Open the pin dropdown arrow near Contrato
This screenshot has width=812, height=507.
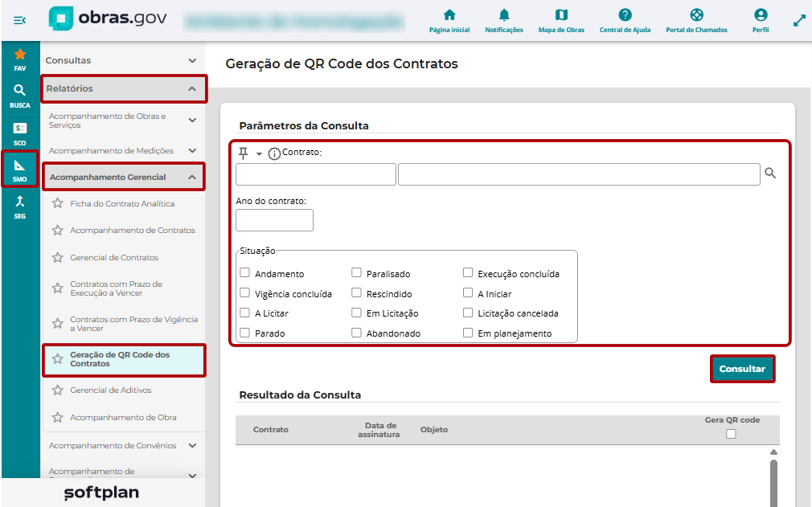click(259, 154)
